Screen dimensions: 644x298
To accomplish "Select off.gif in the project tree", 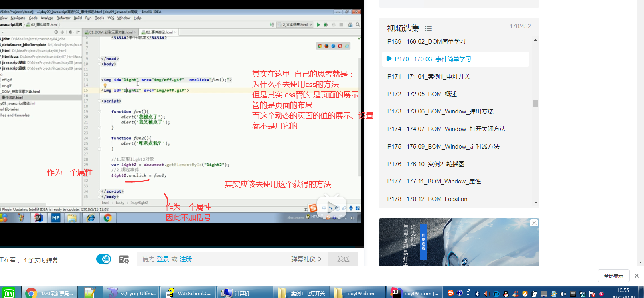I will point(7,80).
